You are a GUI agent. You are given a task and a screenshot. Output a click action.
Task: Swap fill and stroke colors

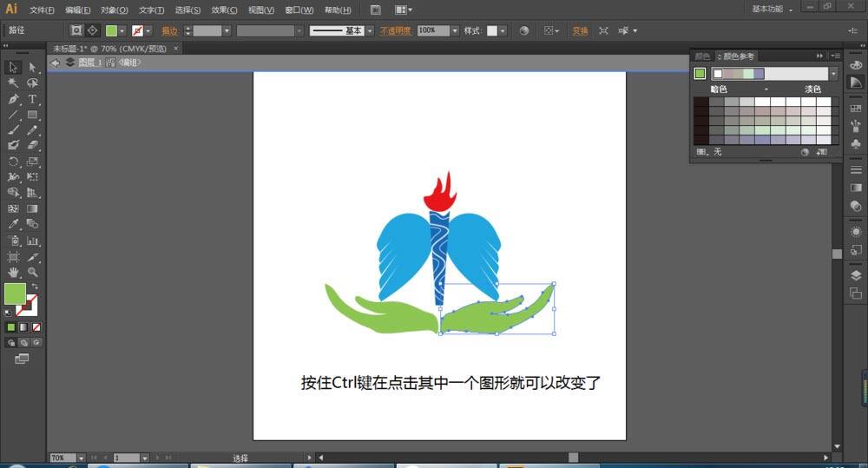pos(35,287)
